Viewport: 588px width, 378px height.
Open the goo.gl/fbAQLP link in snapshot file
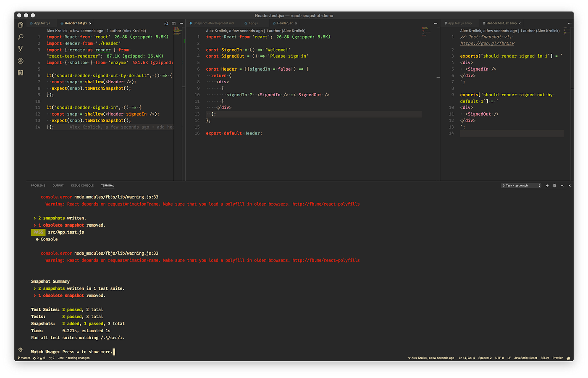pyautogui.click(x=487, y=43)
